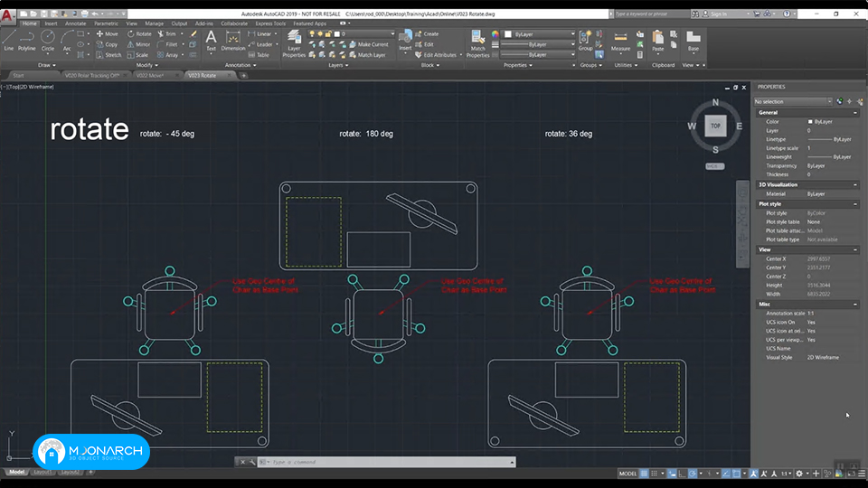The width and height of the screenshot is (868, 488).
Task: Insert a Table from Annotation panel
Action: pos(259,55)
